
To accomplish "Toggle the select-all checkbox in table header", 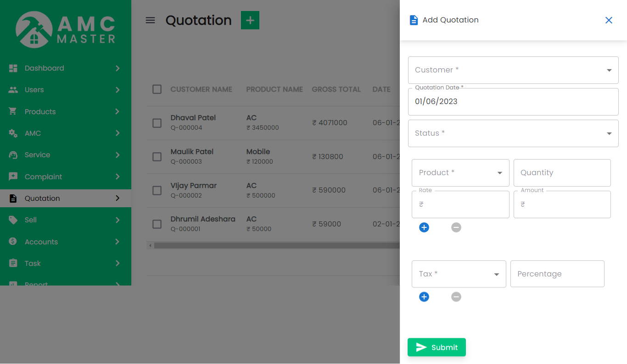I will point(157,89).
